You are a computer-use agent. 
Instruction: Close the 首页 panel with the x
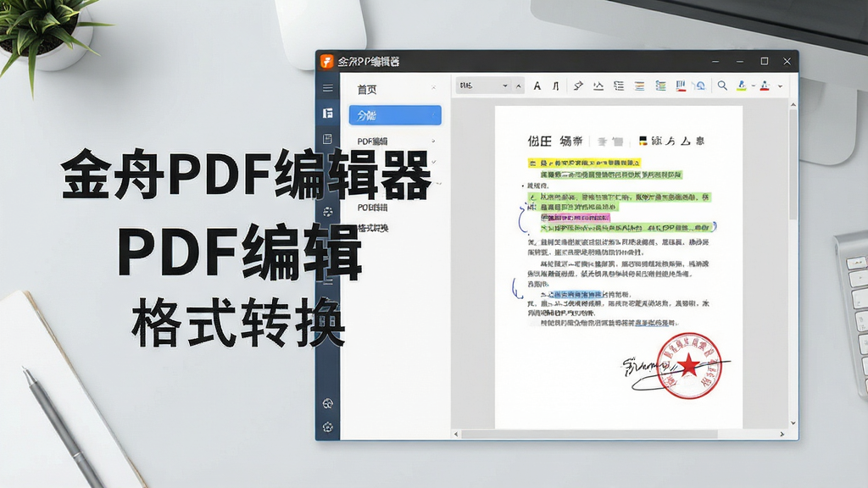433,88
